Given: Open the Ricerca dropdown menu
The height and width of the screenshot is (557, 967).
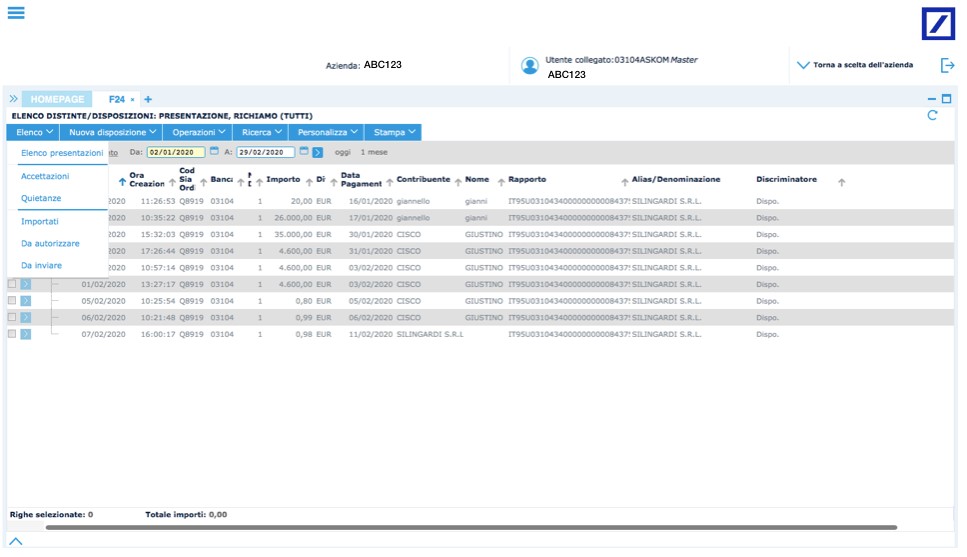Looking at the screenshot, I should click(261, 133).
